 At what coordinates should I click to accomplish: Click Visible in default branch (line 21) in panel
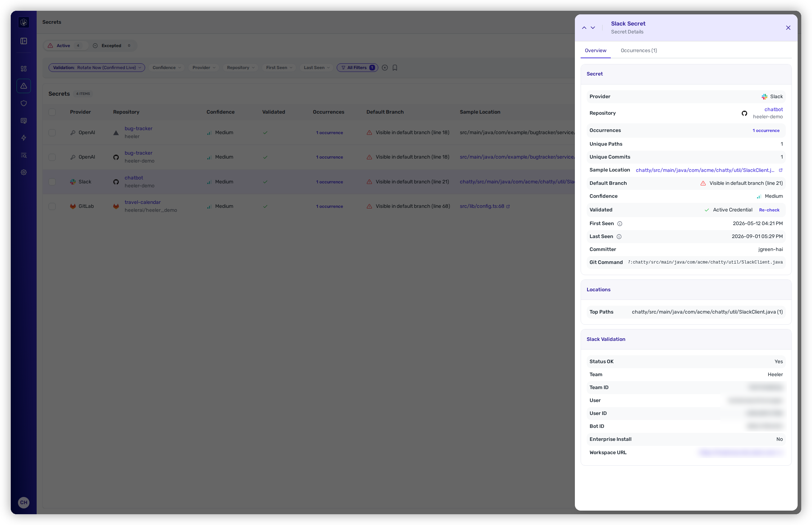[x=746, y=183]
